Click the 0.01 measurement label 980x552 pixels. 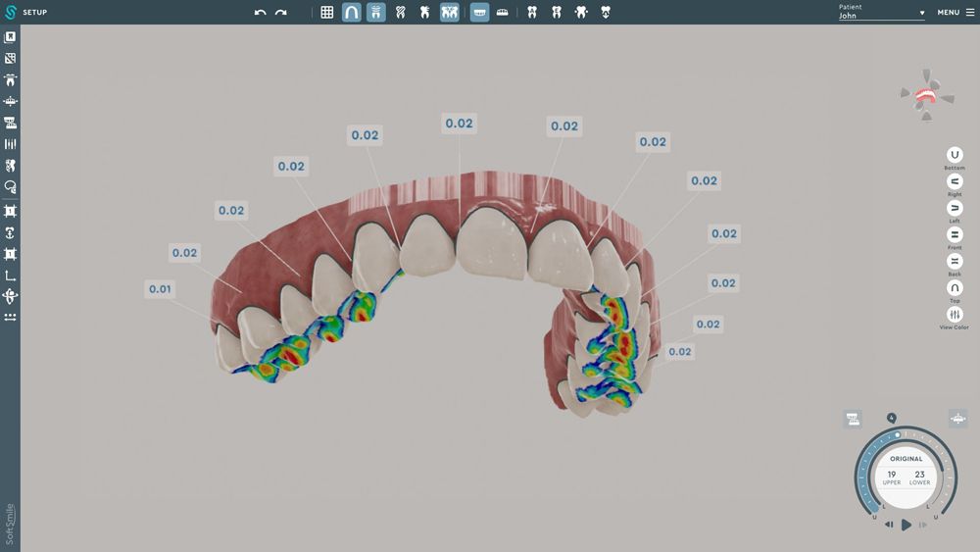click(x=160, y=289)
